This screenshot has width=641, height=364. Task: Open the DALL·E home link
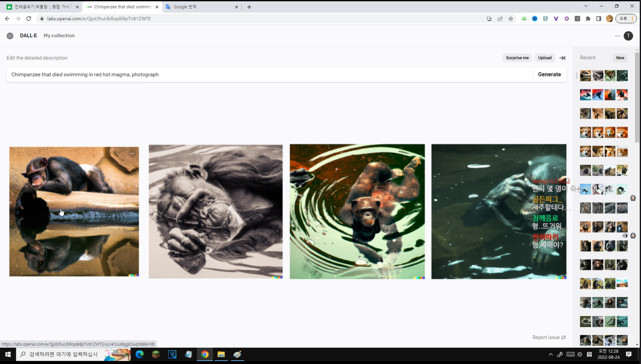[x=28, y=36]
